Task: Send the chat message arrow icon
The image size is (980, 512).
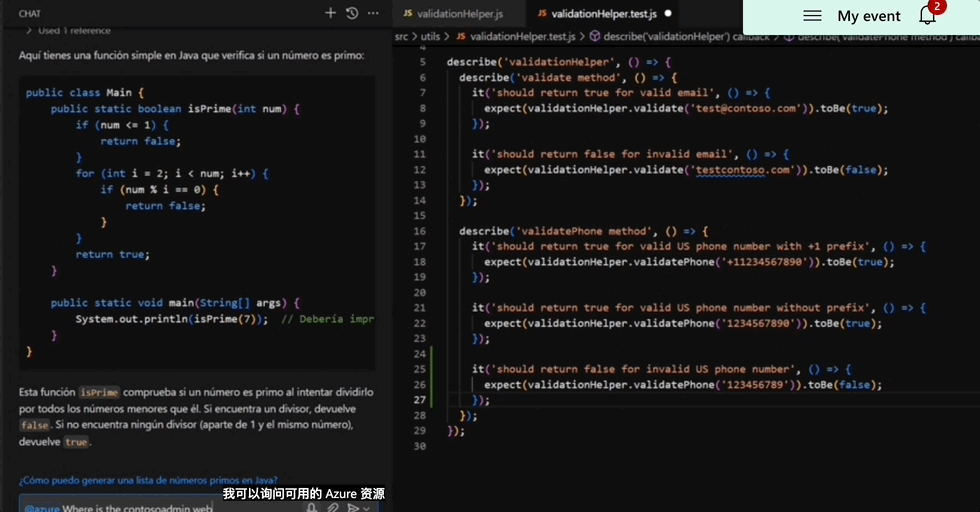Action: tap(352, 507)
